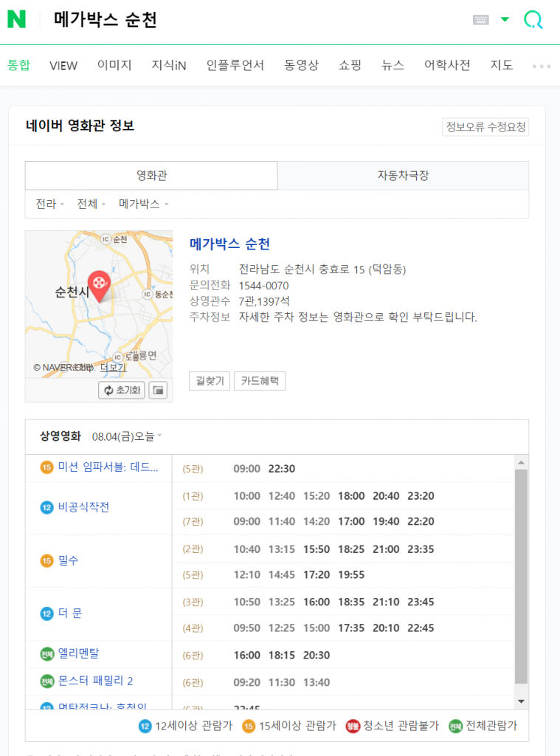Open the 메가박스 theater chain dropdown
The width and height of the screenshot is (560, 756).
click(x=143, y=204)
